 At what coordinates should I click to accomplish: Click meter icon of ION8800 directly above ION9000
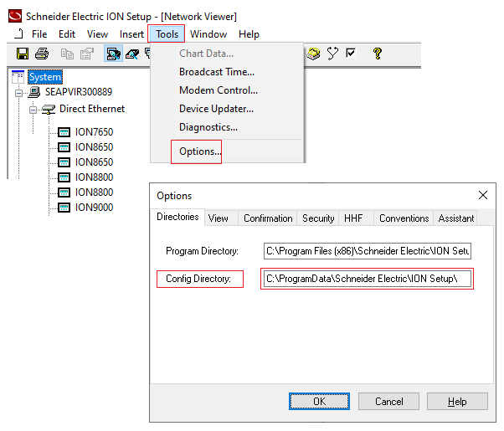pyautogui.click(x=64, y=192)
